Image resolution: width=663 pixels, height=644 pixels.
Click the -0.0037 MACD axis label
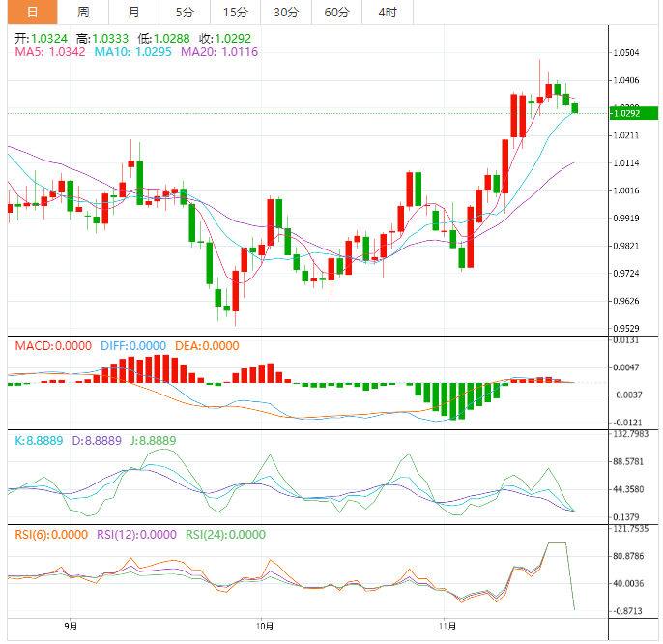(x=627, y=395)
